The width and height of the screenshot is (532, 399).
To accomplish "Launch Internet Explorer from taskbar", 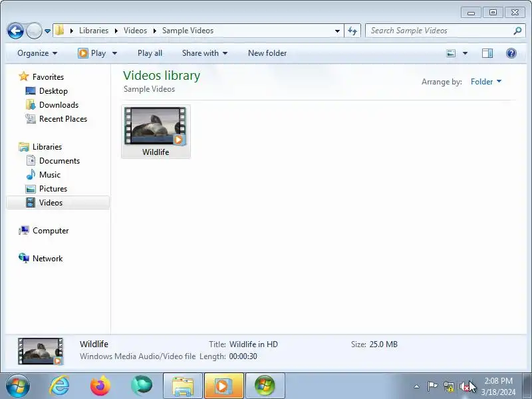I will tap(59, 386).
